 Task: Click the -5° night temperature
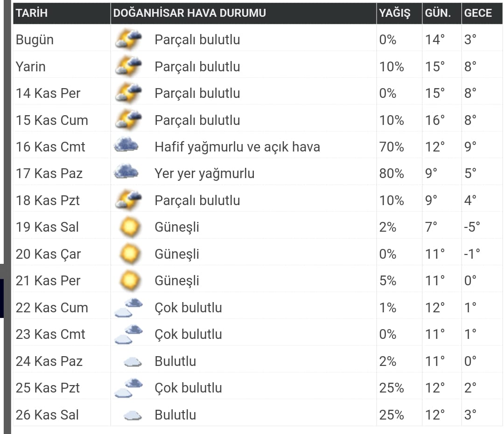tap(472, 227)
